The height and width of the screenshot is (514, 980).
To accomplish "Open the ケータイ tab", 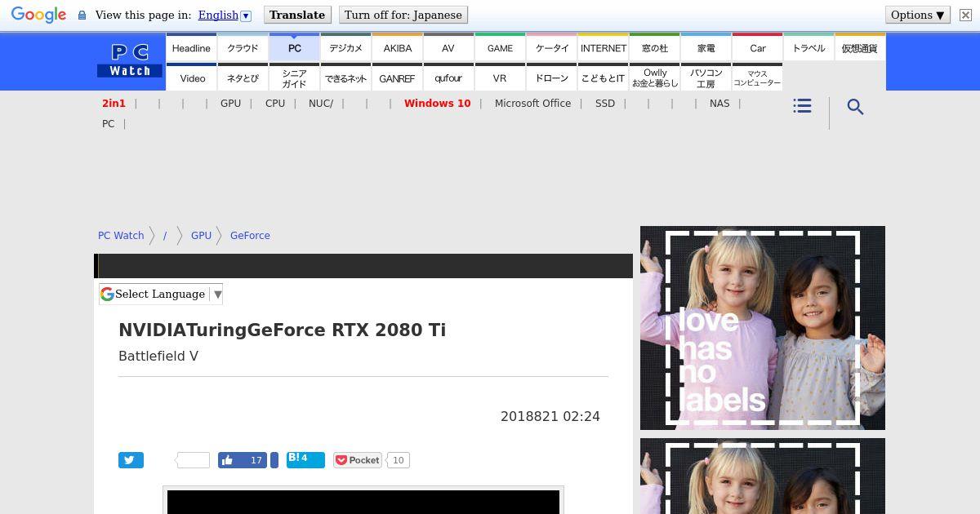I will point(551,47).
